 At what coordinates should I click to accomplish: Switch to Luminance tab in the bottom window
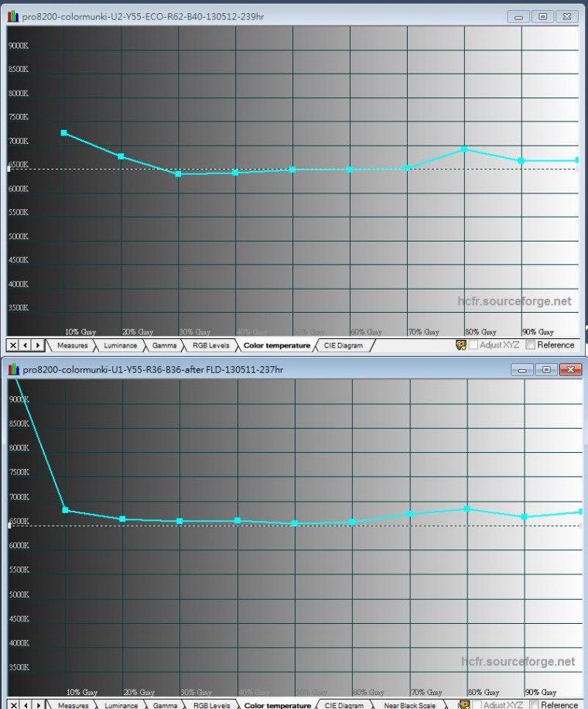(121, 705)
